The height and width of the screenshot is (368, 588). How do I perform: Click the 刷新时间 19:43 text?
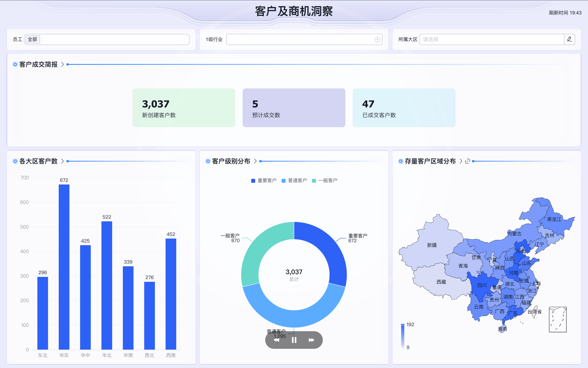pos(565,13)
